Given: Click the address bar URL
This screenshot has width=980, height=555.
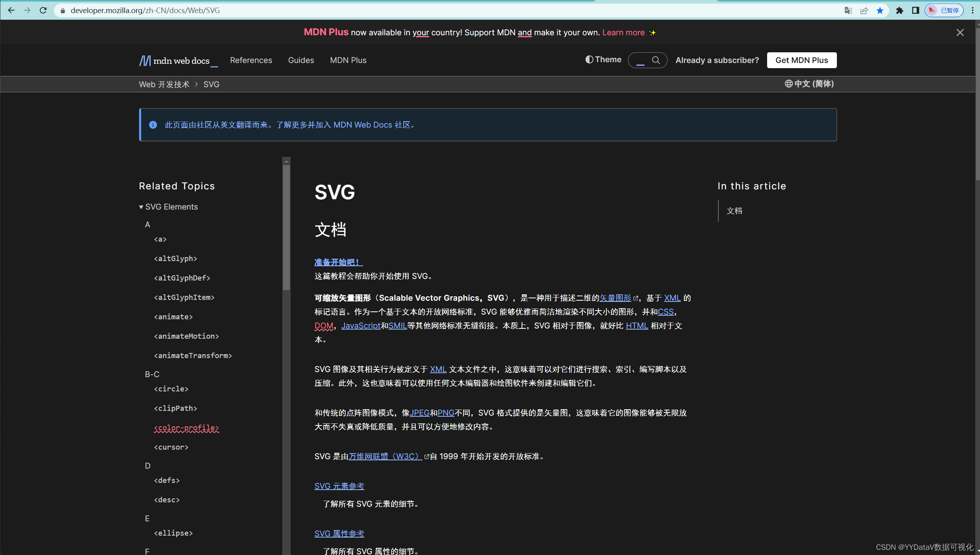Looking at the screenshot, I should pos(145,11).
